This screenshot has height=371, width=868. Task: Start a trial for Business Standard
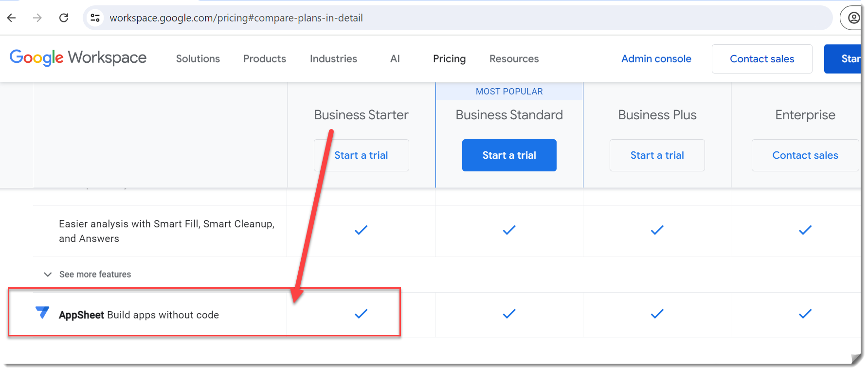point(509,155)
